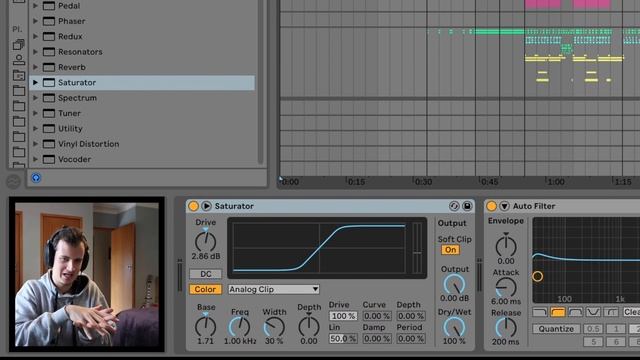Select the bandpass filter type icon

pos(576,312)
